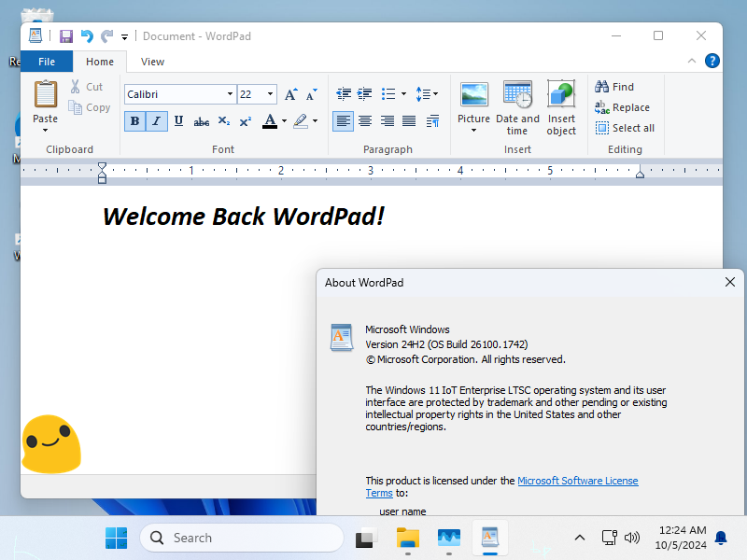The height and width of the screenshot is (560, 747).
Task: Start a bulleted list
Action: tap(388, 94)
